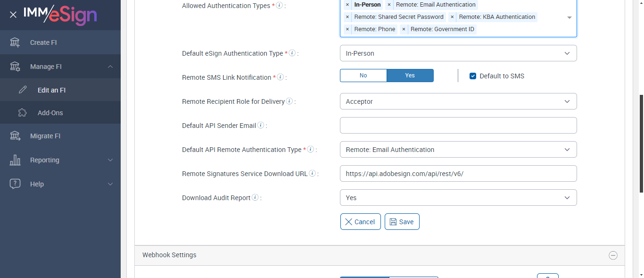Uncheck the Default to SMS checkbox
Screen dimensions: 644x278
coord(473,76)
